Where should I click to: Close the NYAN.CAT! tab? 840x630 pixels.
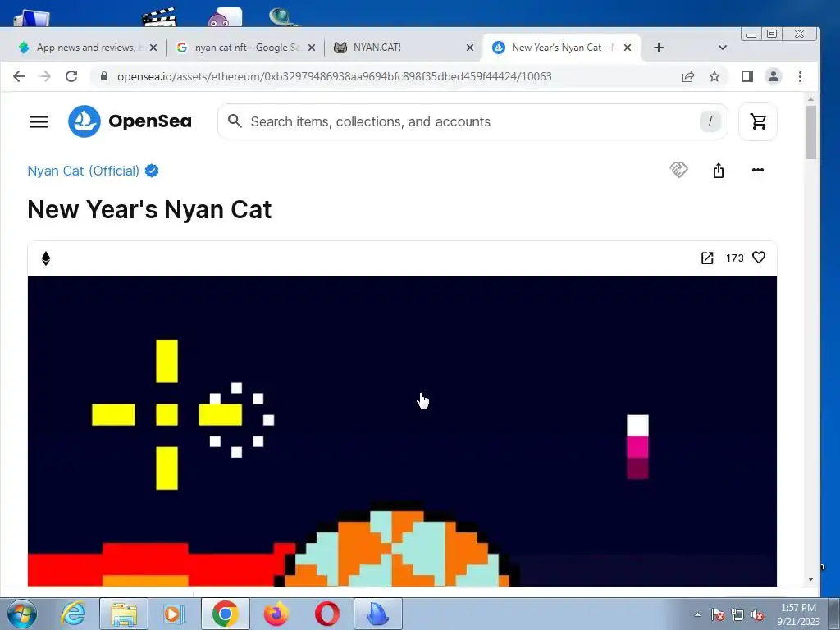470,48
